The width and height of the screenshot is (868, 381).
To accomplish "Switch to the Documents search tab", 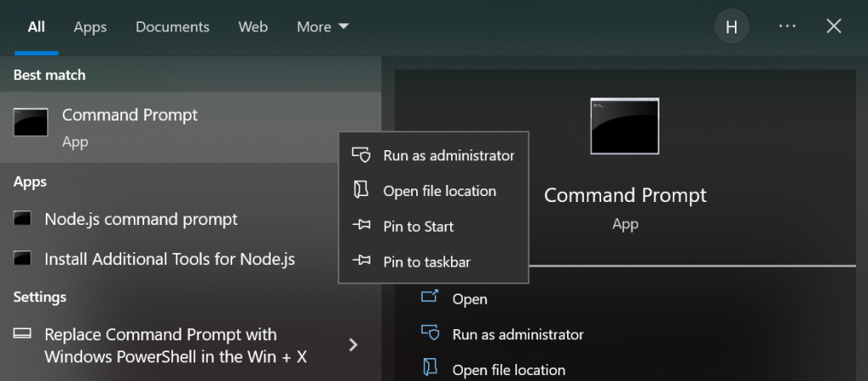I will tap(172, 27).
